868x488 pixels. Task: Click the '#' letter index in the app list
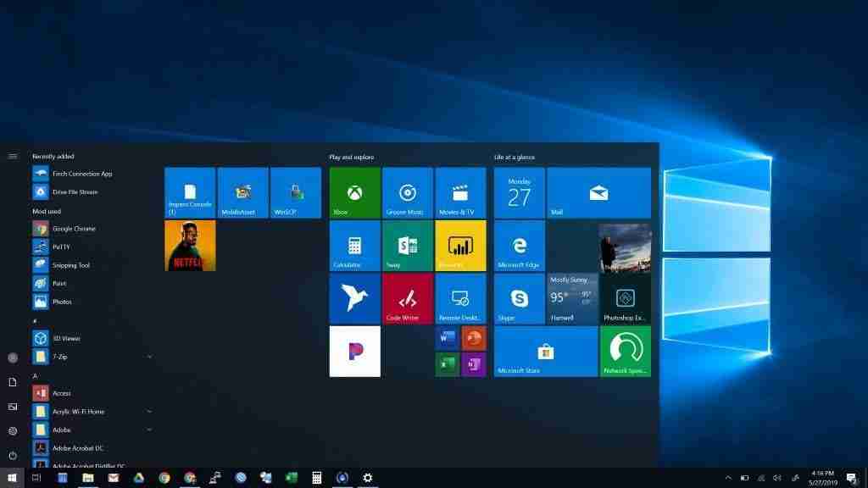click(35, 321)
